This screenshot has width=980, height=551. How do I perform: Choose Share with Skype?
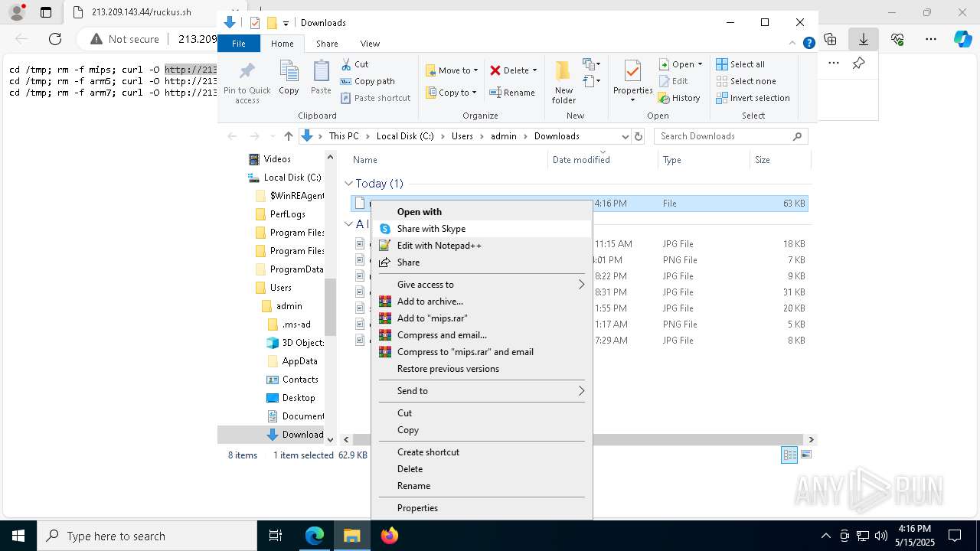[482, 229]
